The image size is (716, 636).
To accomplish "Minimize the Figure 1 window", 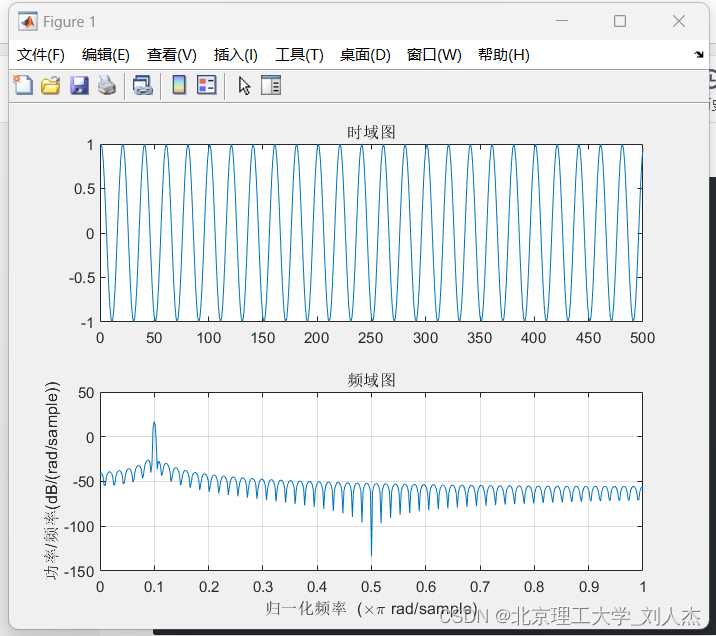I will [x=562, y=21].
